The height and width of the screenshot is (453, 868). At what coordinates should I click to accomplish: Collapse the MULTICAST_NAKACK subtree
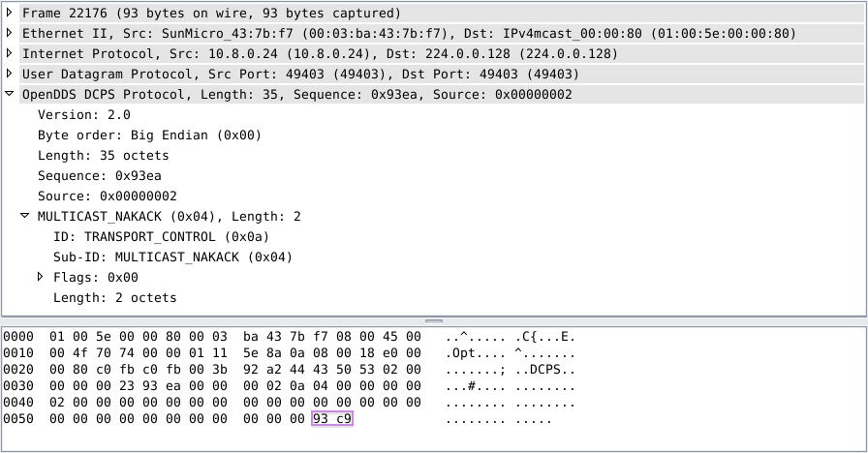pos(24,216)
